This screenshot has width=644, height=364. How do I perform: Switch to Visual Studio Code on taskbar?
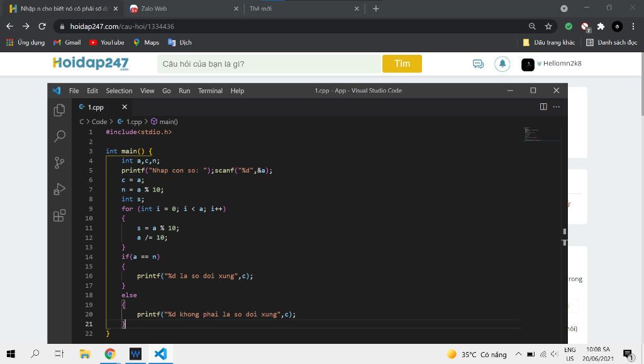tap(160, 354)
